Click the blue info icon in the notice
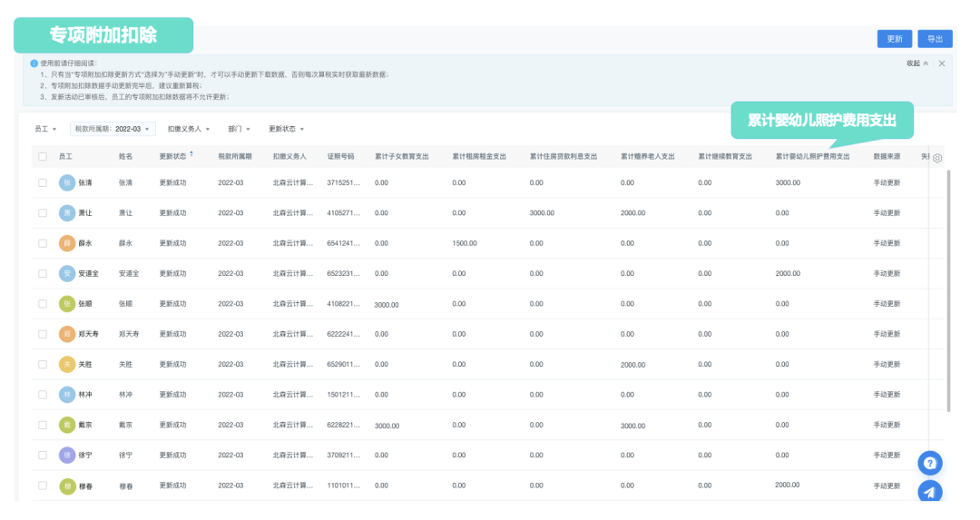980x520 pixels. tap(34, 64)
